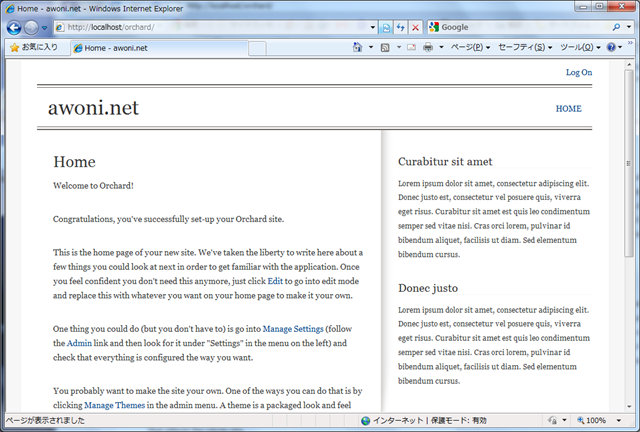Click the toolbar overflow chevron
Screen dimensions: 640x432
pos(630,43)
